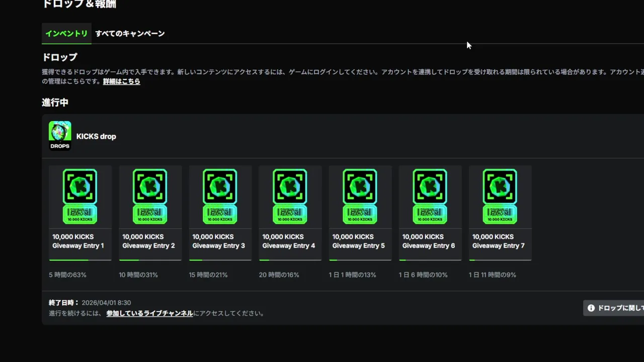Click the '5 時間の63%' progress text
Image resolution: width=644 pixels, height=362 pixels.
tap(67, 275)
